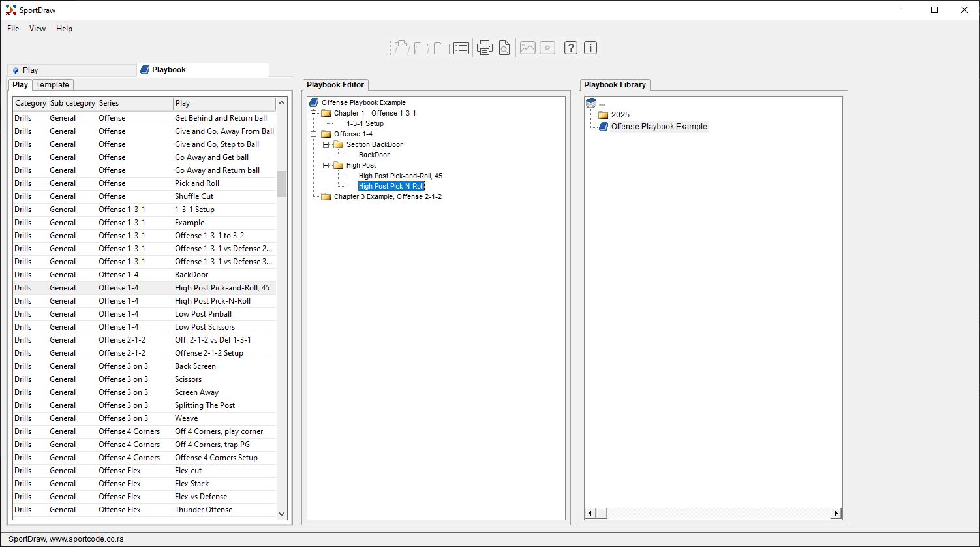Open Help using the question mark icon
This screenshot has width=980, height=547.
coord(570,47)
